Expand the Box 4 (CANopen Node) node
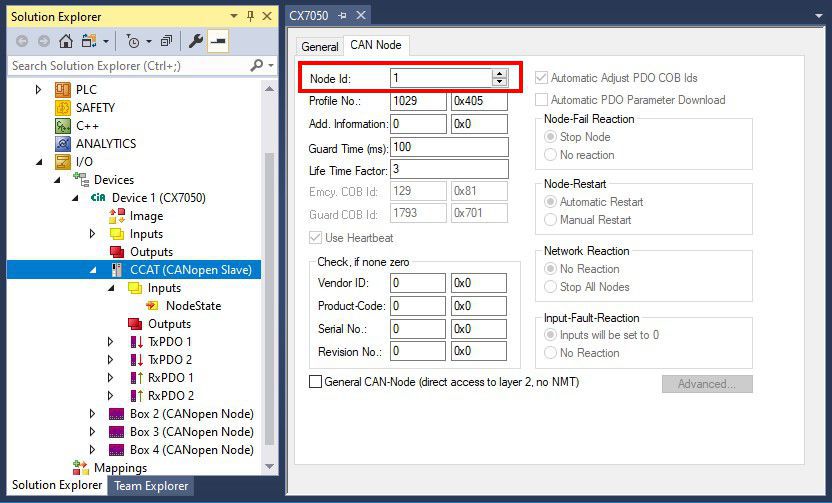Viewport: 832px width, 503px height. pyautogui.click(x=92, y=449)
